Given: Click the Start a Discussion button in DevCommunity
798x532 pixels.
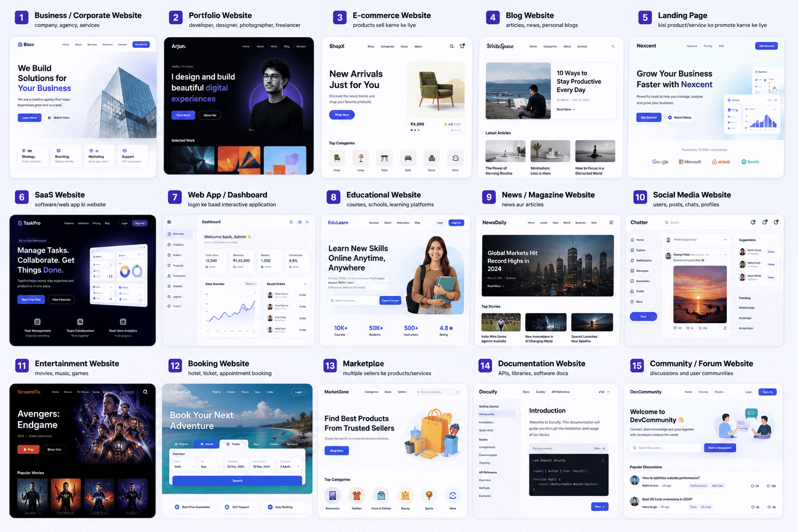Looking at the screenshot, I should pos(720,447).
